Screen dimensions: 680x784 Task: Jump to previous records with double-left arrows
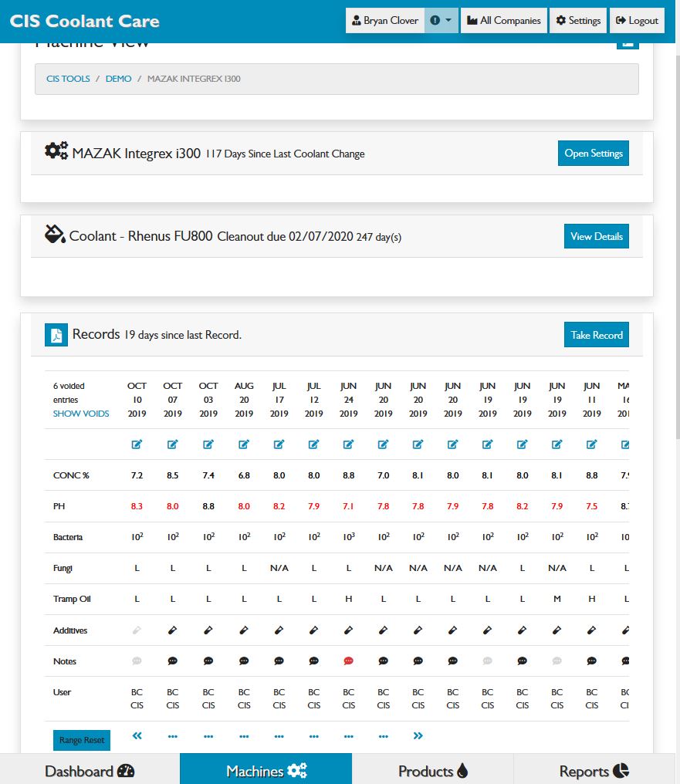point(137,736)
